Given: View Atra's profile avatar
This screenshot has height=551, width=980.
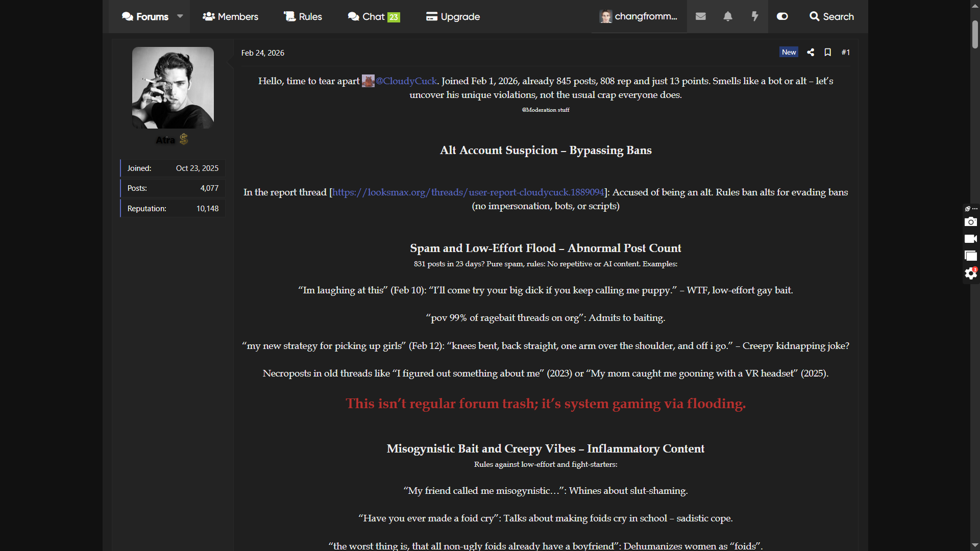Looking at the screenshot, I should point(173,88).
